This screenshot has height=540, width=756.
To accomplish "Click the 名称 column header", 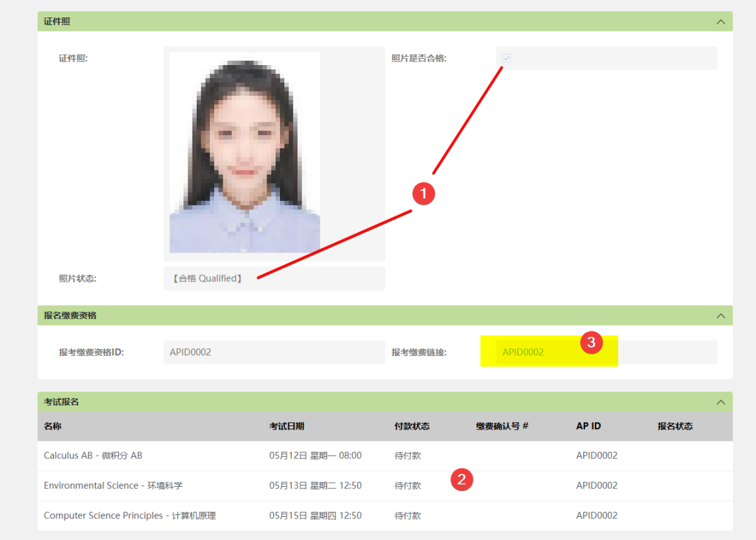I will coord(52,426).
